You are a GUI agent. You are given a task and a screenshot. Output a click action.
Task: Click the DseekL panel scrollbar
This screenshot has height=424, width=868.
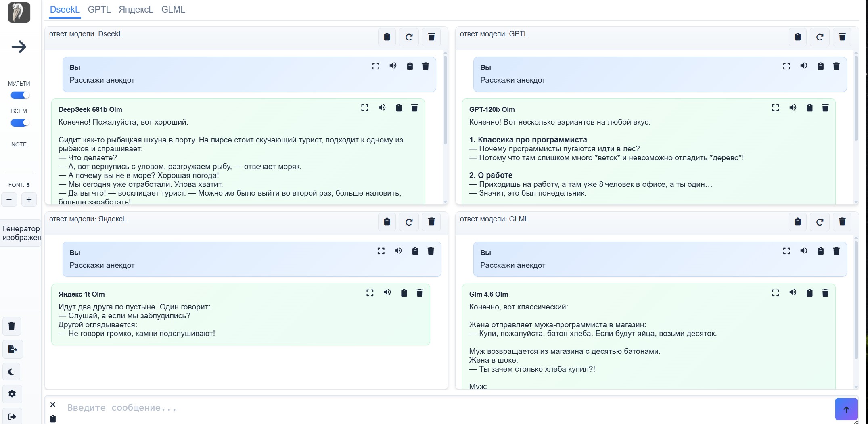(x=445, y=100)
